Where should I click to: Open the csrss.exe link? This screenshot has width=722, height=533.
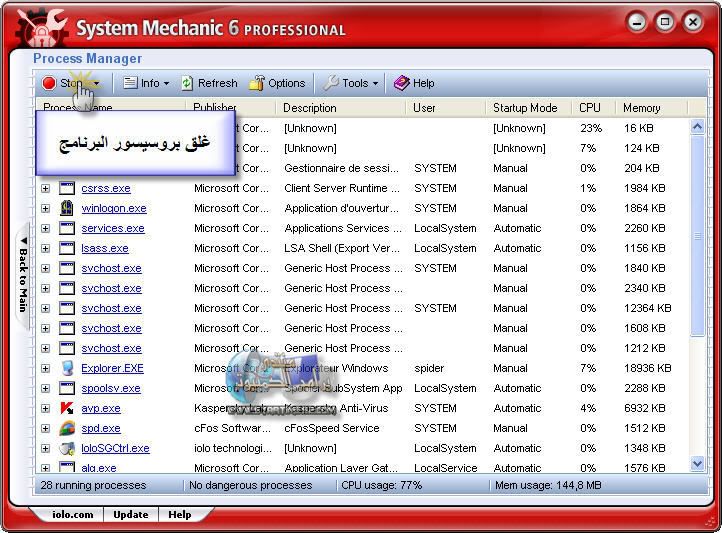(106, 188)
